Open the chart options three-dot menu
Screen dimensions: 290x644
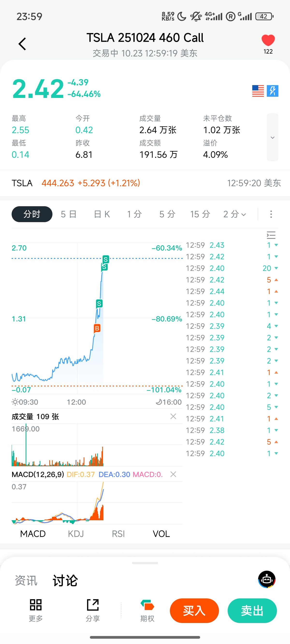[271, 214]
